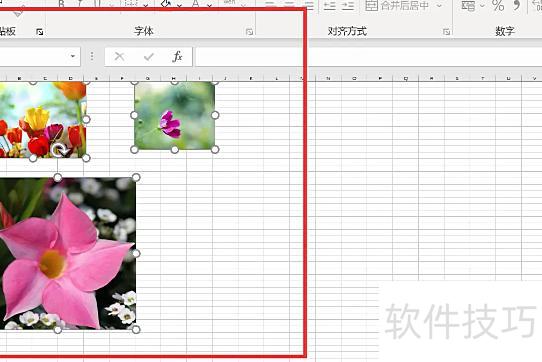Image resolution: width=542 pixels, height=362 pixels.
Task: Open the Alignment group dialog launcher
Action: coord(446,32)
